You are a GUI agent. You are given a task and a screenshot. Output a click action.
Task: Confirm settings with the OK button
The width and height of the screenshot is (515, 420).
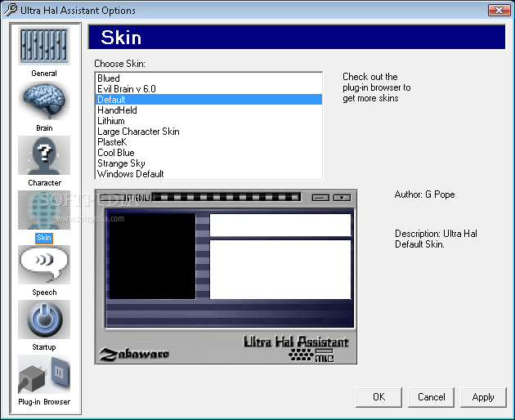pos(378,397)
